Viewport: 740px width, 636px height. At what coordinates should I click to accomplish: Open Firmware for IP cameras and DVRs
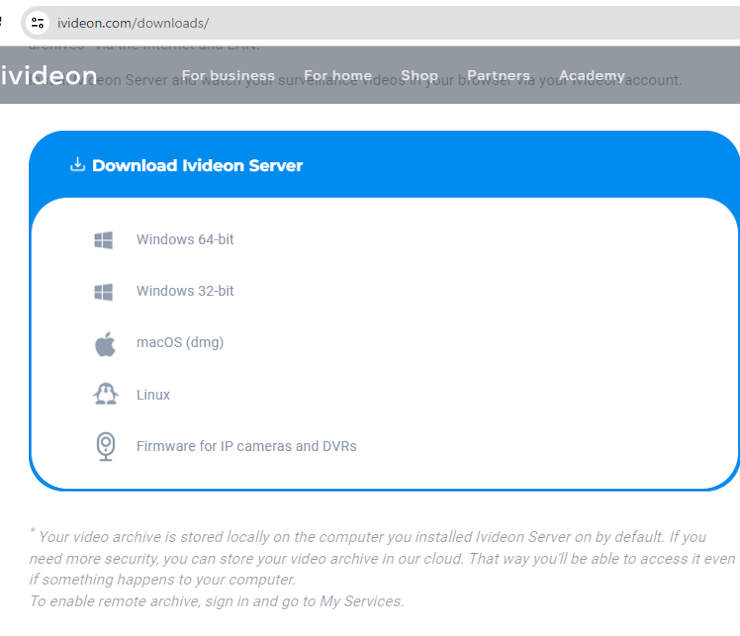click(246, 446)
